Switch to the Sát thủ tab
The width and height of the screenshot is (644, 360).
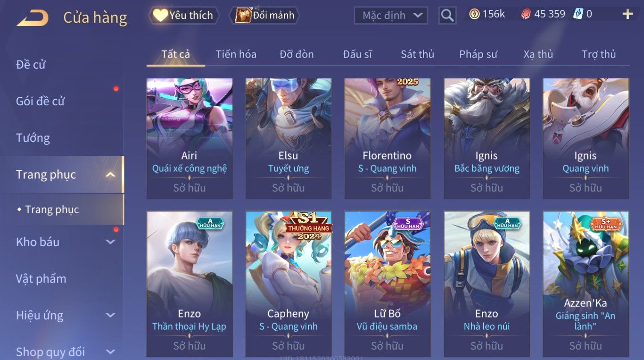[x=417, y=54]
